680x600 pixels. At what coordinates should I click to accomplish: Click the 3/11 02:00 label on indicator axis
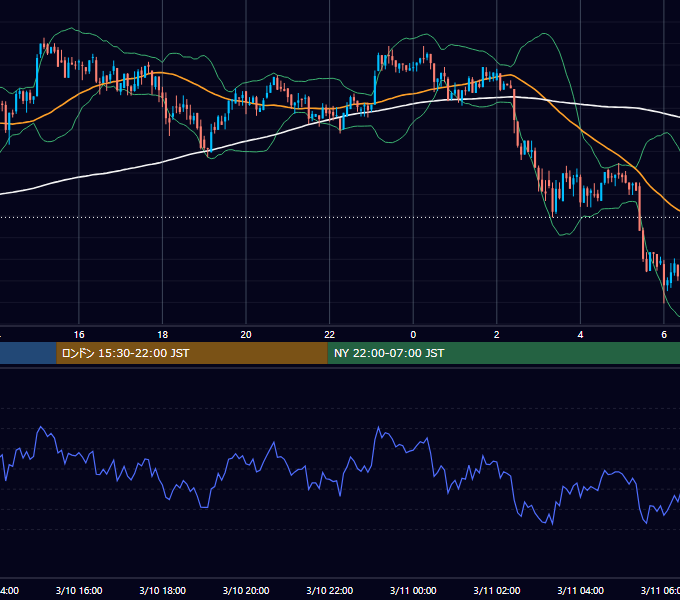(497, 590)
